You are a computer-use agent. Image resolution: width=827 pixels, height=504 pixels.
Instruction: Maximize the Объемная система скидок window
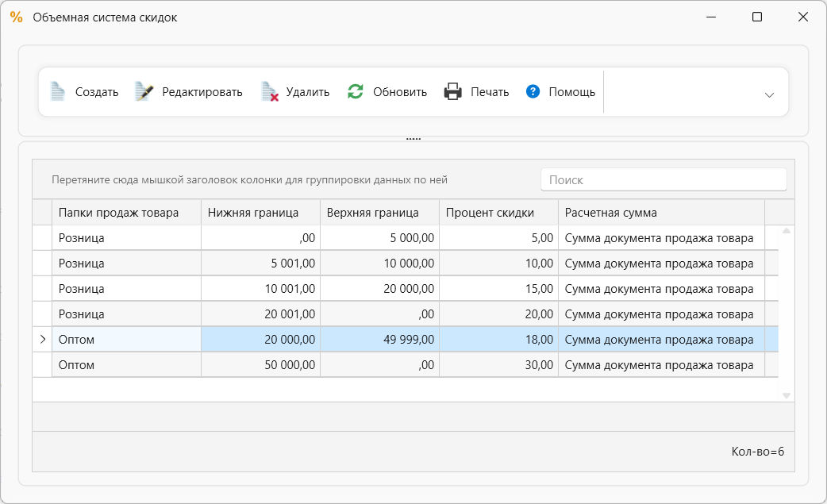coord(757,17)
